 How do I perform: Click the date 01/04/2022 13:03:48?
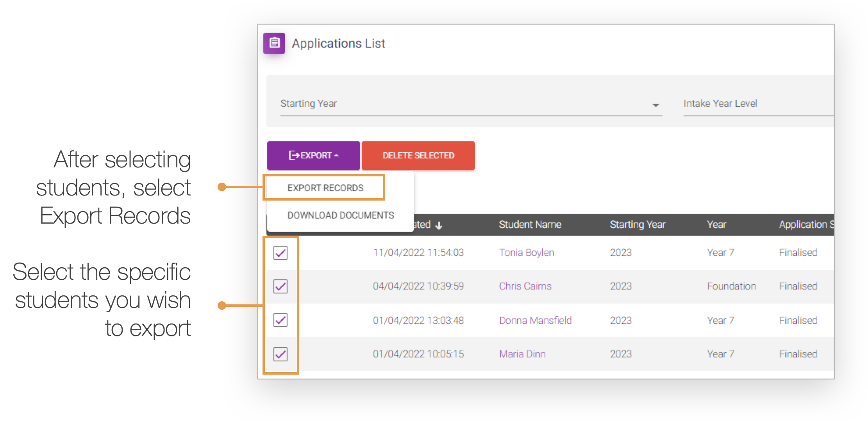tap(418, 320)
